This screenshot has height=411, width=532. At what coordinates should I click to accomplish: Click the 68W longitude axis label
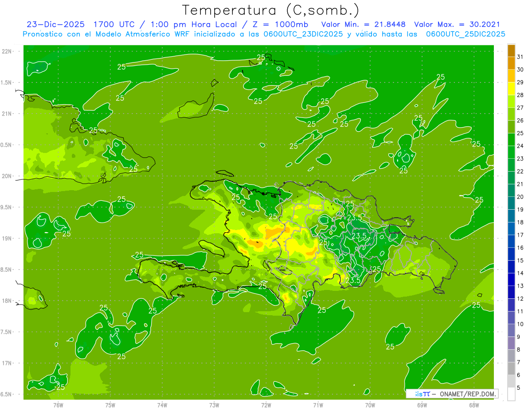[474, 405]
